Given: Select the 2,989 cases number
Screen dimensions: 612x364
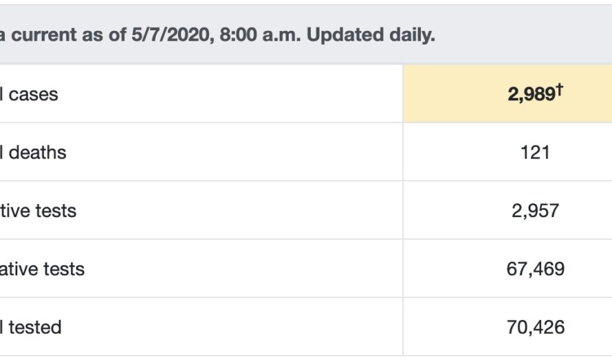Looking at the screenshot, I should pyautogui.click(x=531, y=94).
